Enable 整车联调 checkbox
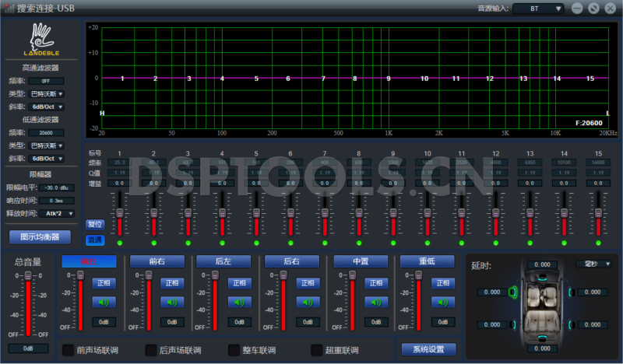This screenshot has width=623, height=364. pyautogui.click(x=234, y=350)
